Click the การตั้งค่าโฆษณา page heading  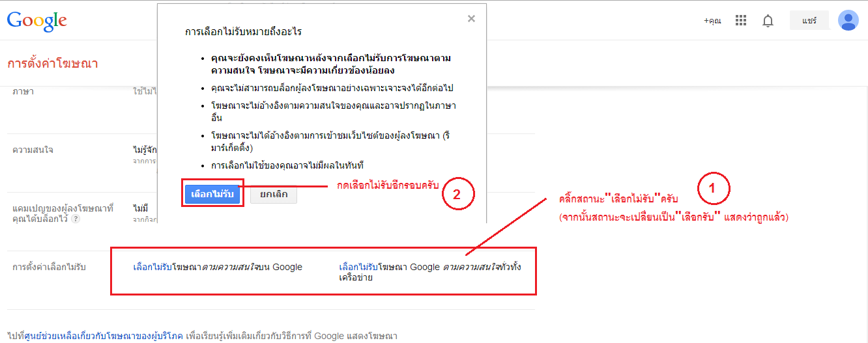coord(53,64)
